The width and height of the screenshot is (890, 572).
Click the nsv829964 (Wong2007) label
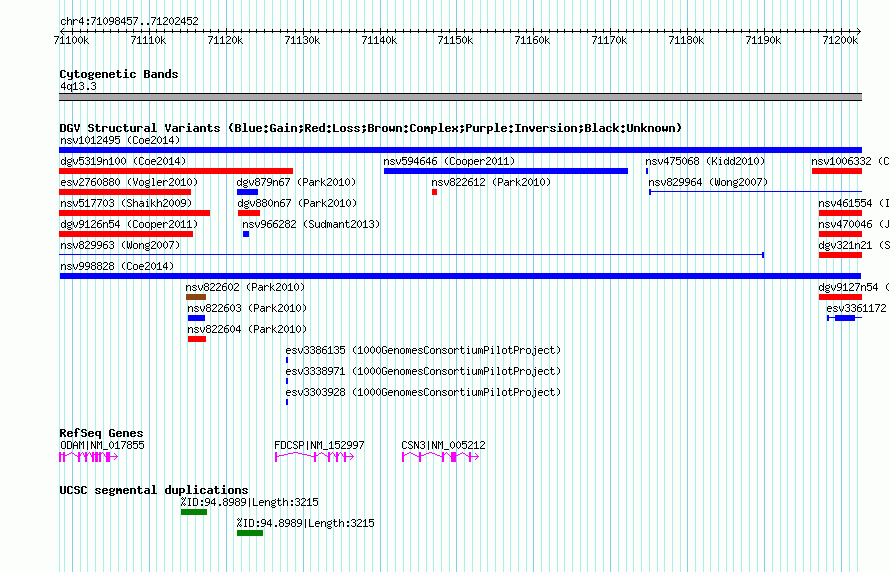tap(708, 182)
